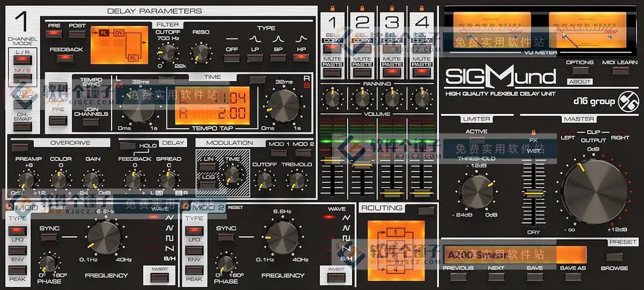Click the filter CUTOFF knob
This screenshot has height=290, width=644.
(167, 53)
